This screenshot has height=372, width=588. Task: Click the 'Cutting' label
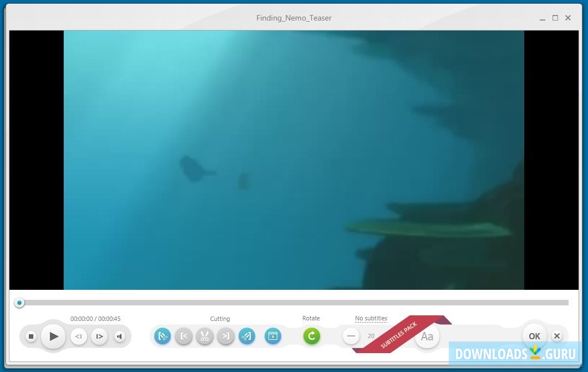(x=220, y=319)
